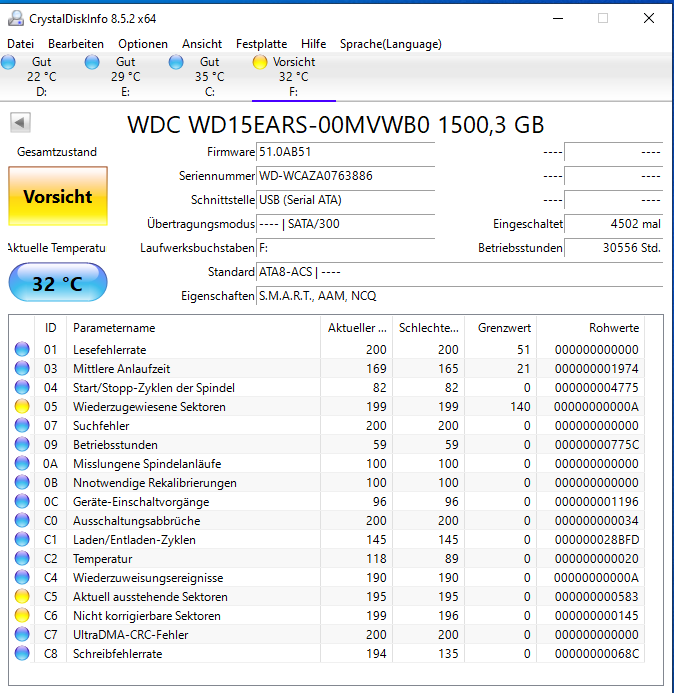Click the ID column header

50,327
